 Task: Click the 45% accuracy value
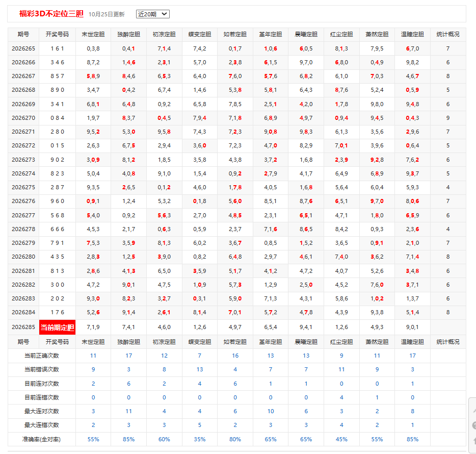341,439
